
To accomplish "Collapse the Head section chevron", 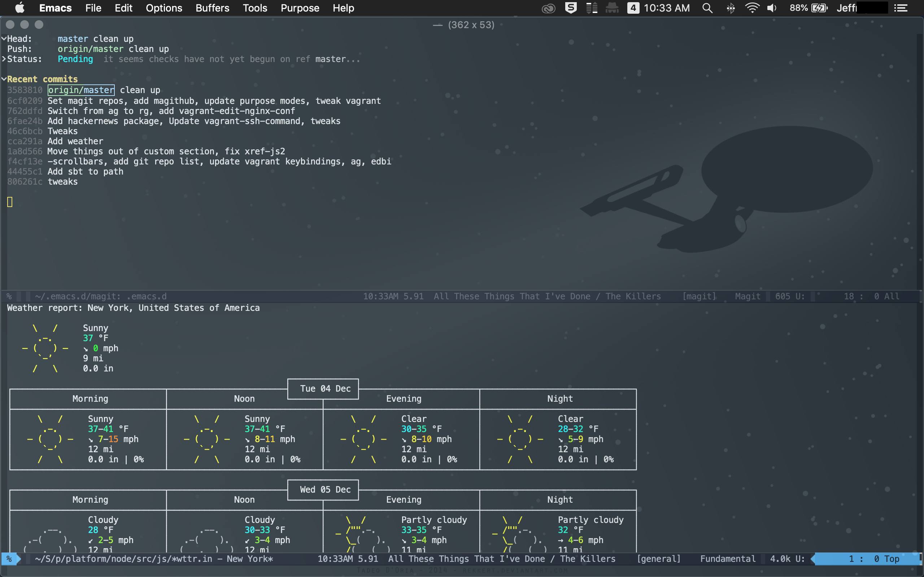I will (x=4, y=39).
